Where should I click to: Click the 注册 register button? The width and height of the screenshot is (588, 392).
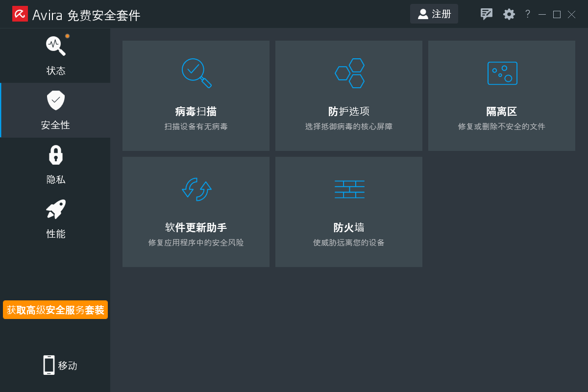434,14
